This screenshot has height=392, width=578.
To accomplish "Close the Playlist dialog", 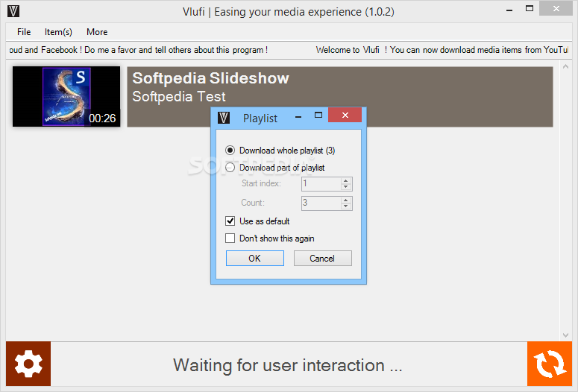I will pos(345,115).
